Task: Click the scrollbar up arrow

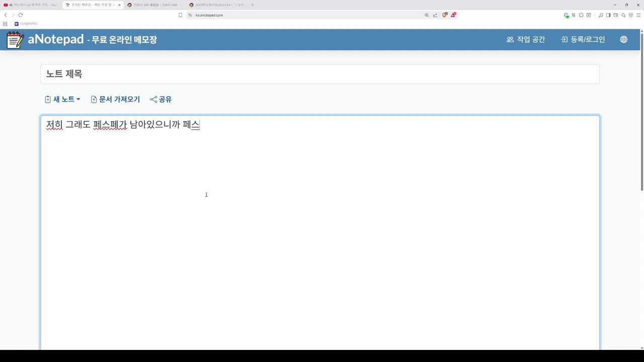Action: point(641,32)
